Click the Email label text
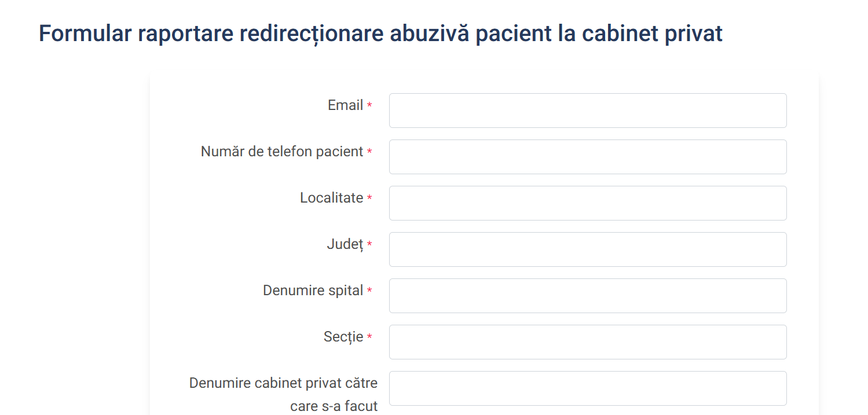 click(345, 105)
